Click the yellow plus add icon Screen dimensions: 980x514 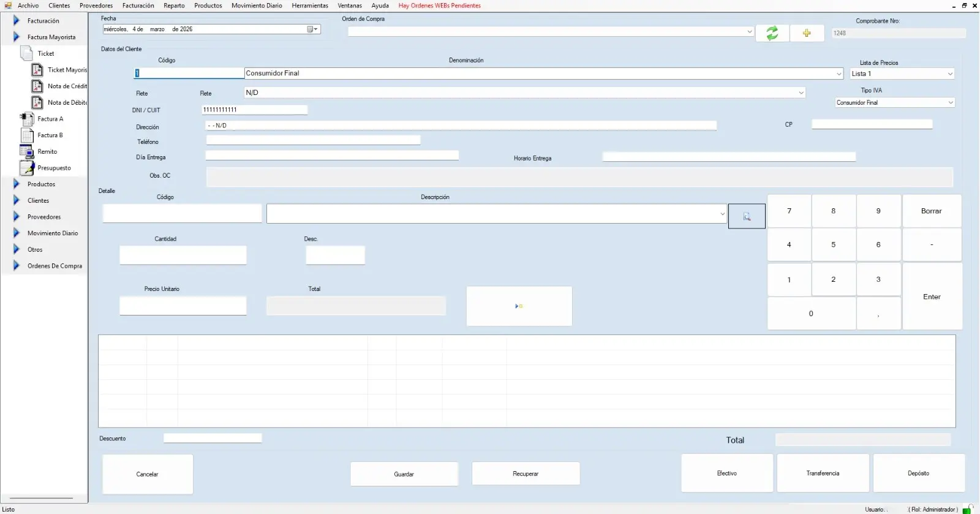point(806,33)
